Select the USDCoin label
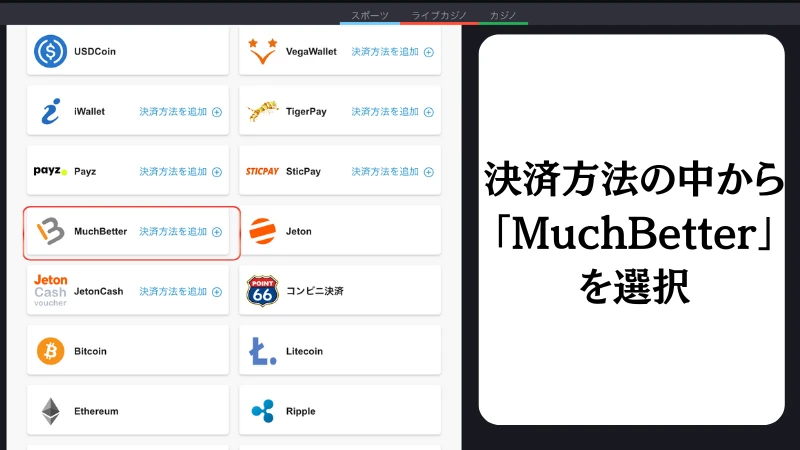800x450 pixels. point(95,52)
